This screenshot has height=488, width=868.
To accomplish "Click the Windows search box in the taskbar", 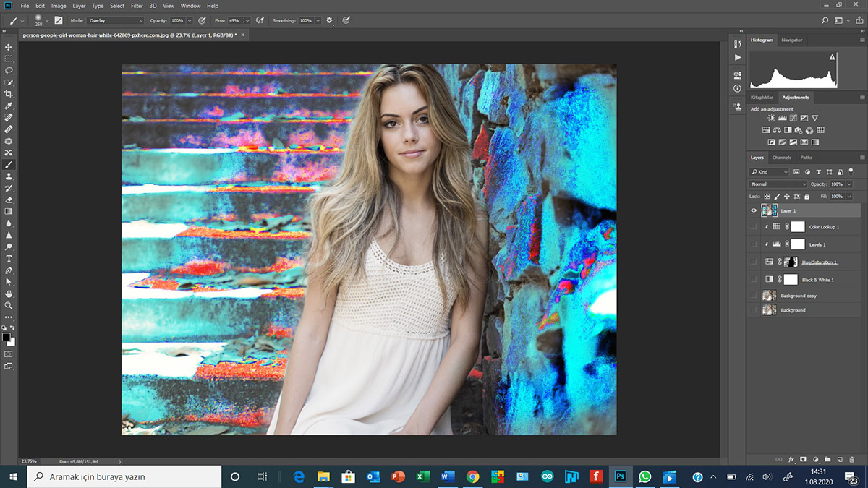I will [124, 476].
